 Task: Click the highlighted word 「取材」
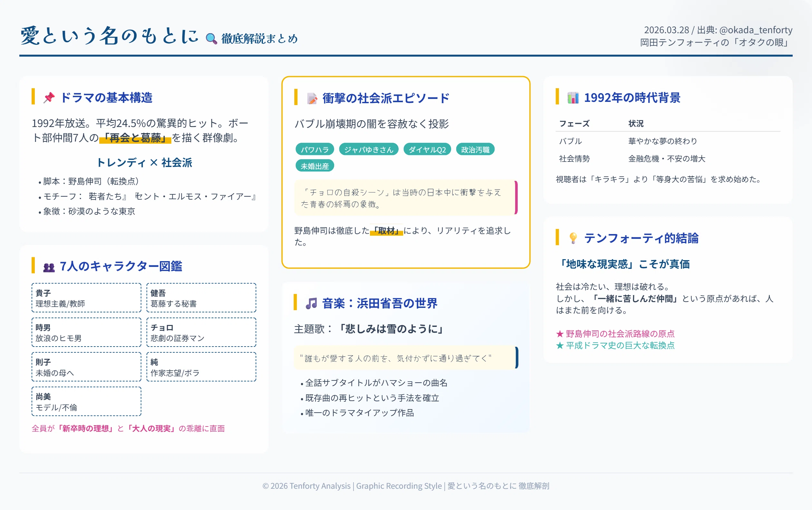[386, 231]
